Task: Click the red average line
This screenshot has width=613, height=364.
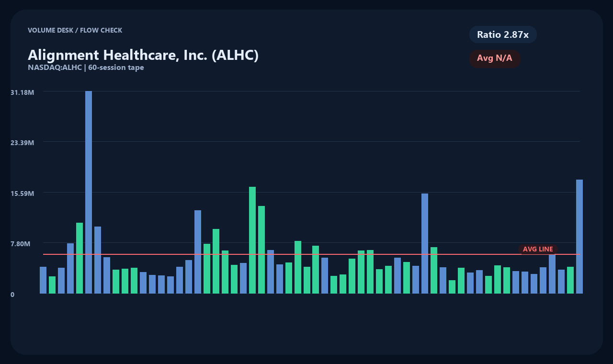Action: [311, 254]
